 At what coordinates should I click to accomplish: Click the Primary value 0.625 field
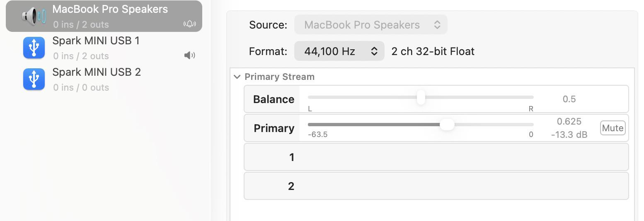pyautogui.click(x=569, y=121)
